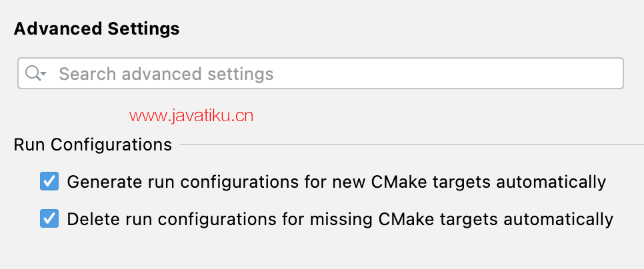The height and width of the screenshot is (269, 644).
Task: Click the Advanced Settings page title
Action: 97,29
